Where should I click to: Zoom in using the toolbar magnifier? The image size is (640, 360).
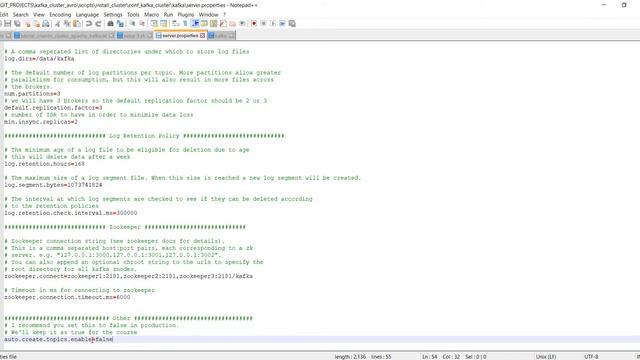(x=132, y=24)
